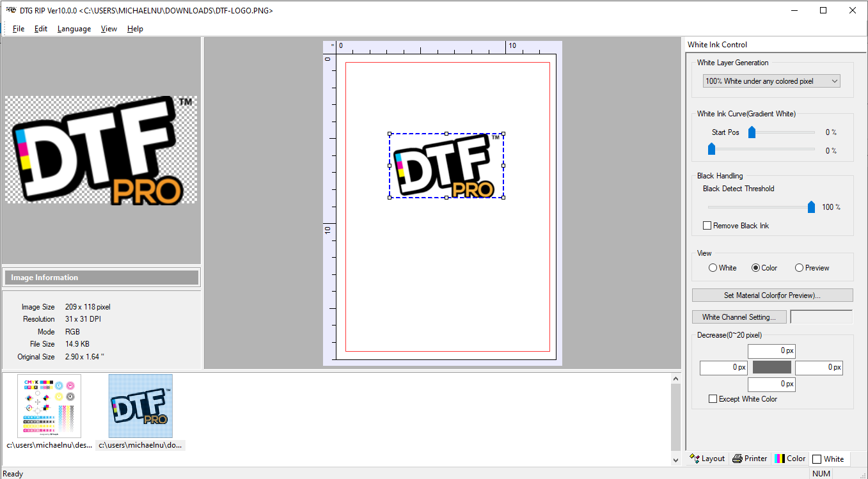Switch to the Layout tab

pyautogui.click(x=707, y=459)
